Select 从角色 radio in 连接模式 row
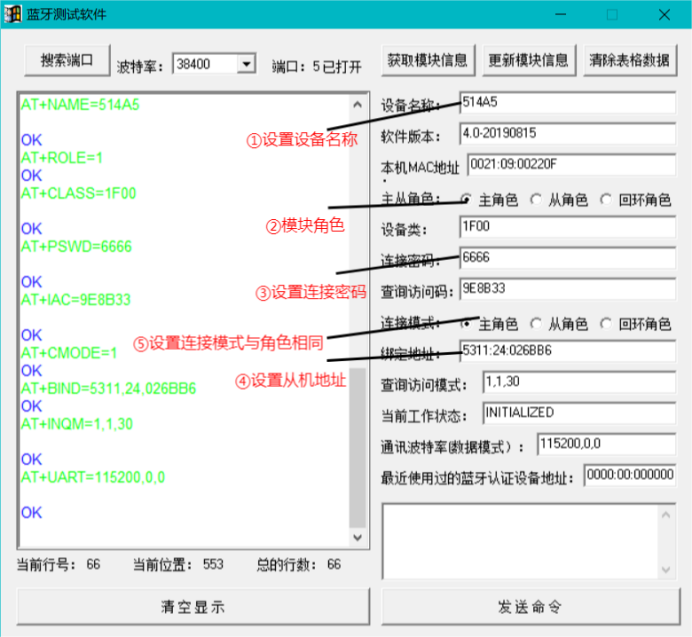The width and height of the screenshot is (692, 637). tap(536, 324)
